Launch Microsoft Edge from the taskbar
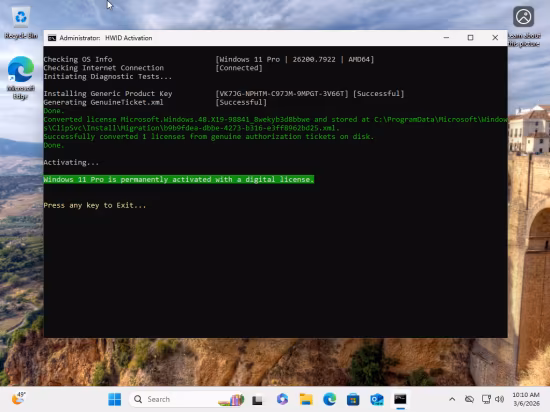The width and height of the screenshot is (550, 412). point(329,399)
